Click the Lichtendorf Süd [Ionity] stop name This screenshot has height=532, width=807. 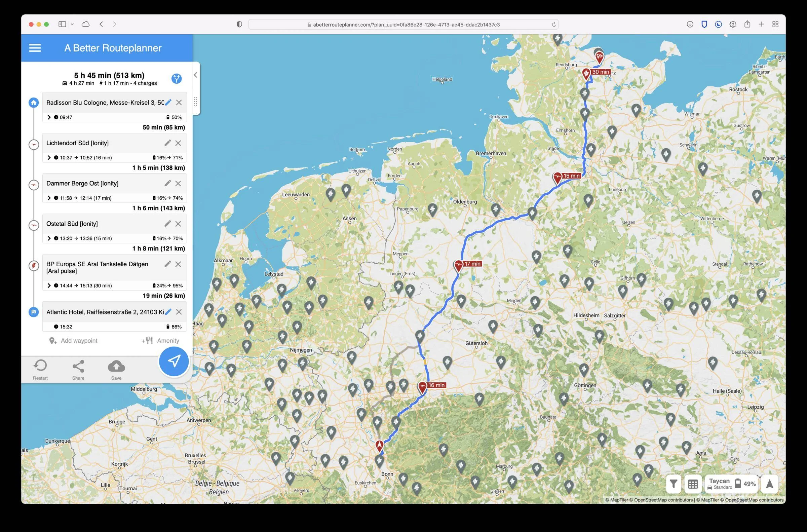coord(77,143)
